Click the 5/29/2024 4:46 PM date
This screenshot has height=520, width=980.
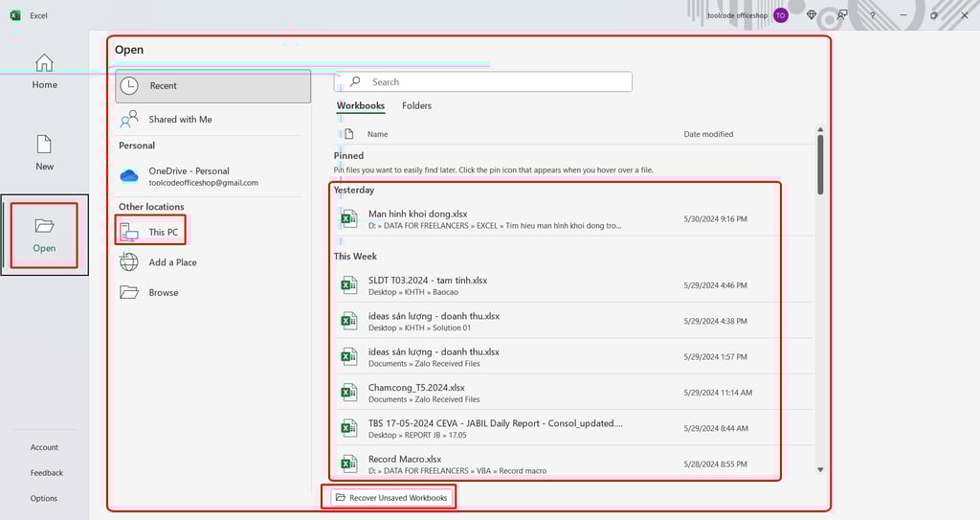pyautogui.click(x=715, y=285)
